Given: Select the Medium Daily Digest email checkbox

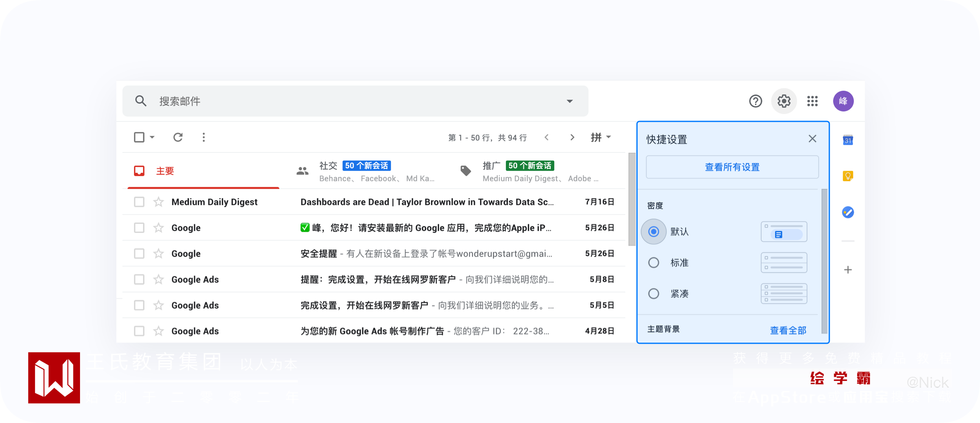Looking at the screenshot, I should click(x=139, y=202).
